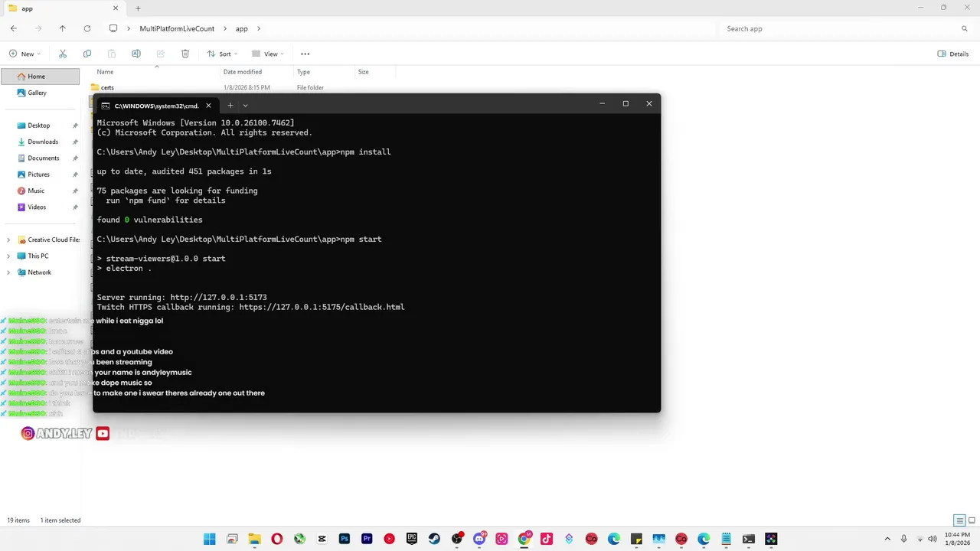
Task: Open the See more ellipsis menu
Action: [x=305, y=54]
